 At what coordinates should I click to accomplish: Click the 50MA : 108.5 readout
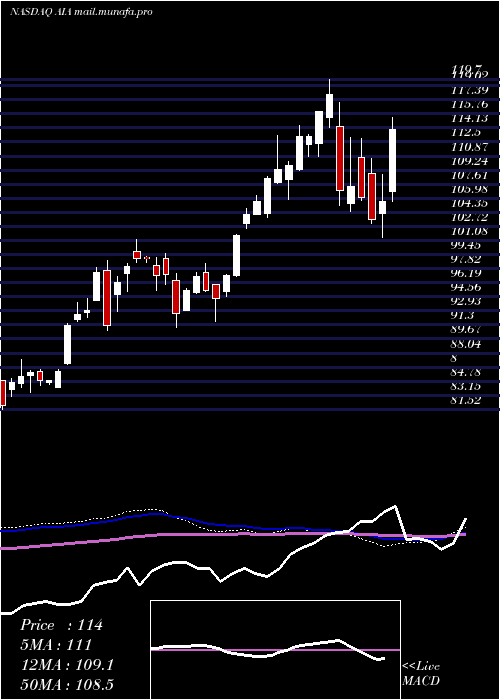69,684
